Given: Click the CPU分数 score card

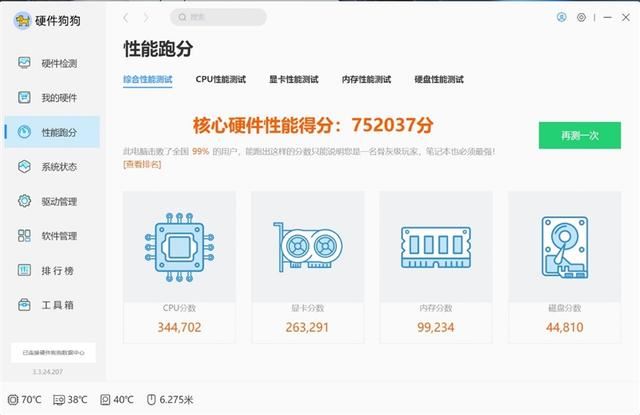Looking at the screenshot, I should (x=180, y=267).
